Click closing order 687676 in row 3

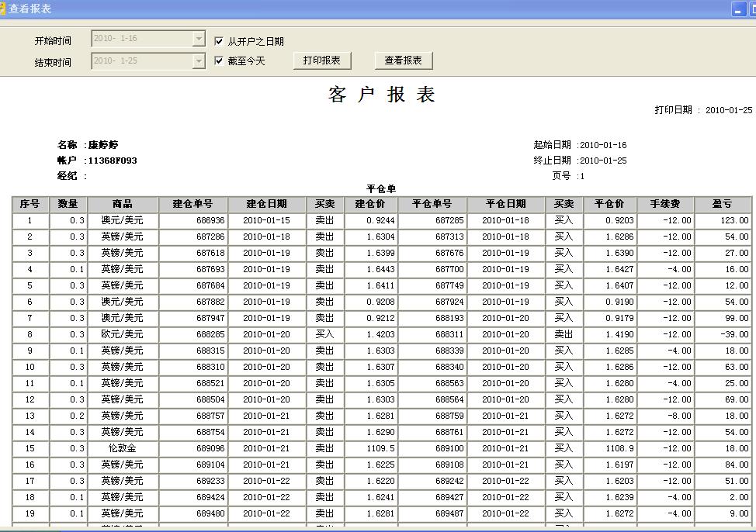click(449, 253)
